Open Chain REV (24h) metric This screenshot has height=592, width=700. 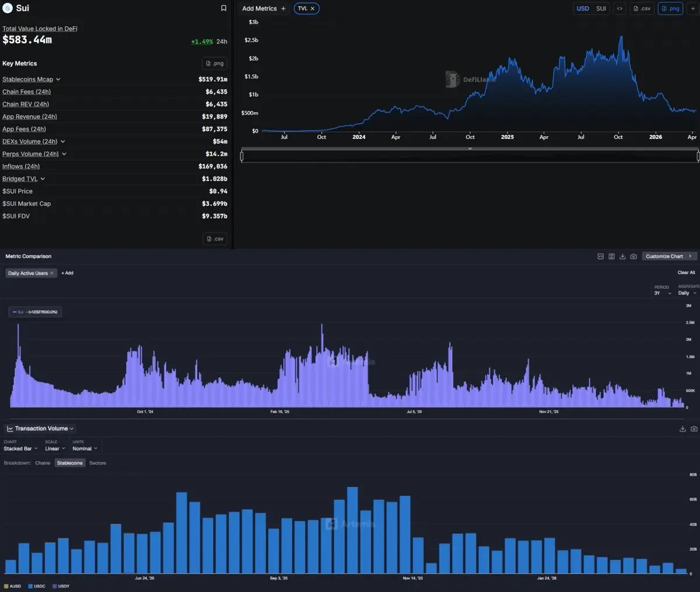coord(26,104)
